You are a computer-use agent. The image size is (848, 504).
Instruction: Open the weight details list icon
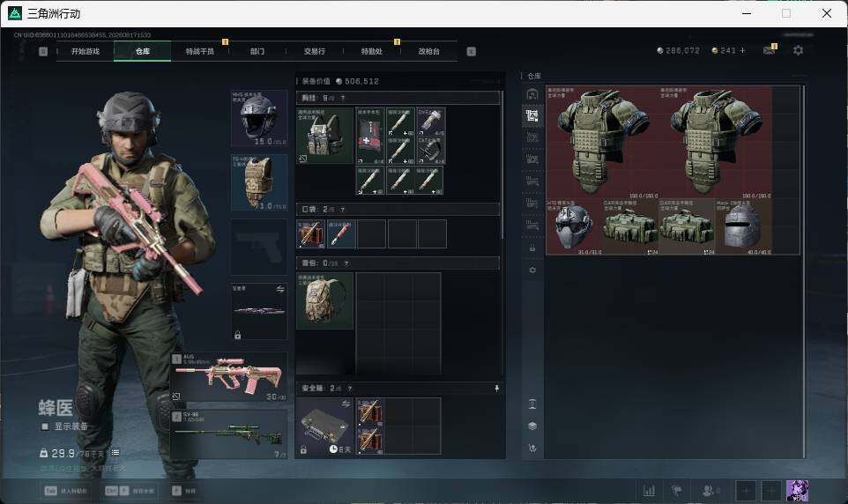(x=115, y=453)
